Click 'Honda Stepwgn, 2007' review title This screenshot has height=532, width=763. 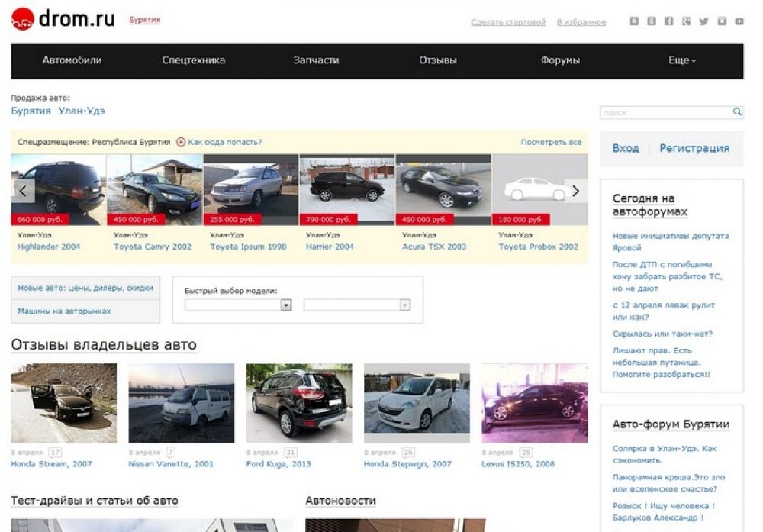[x=407, y=464]
